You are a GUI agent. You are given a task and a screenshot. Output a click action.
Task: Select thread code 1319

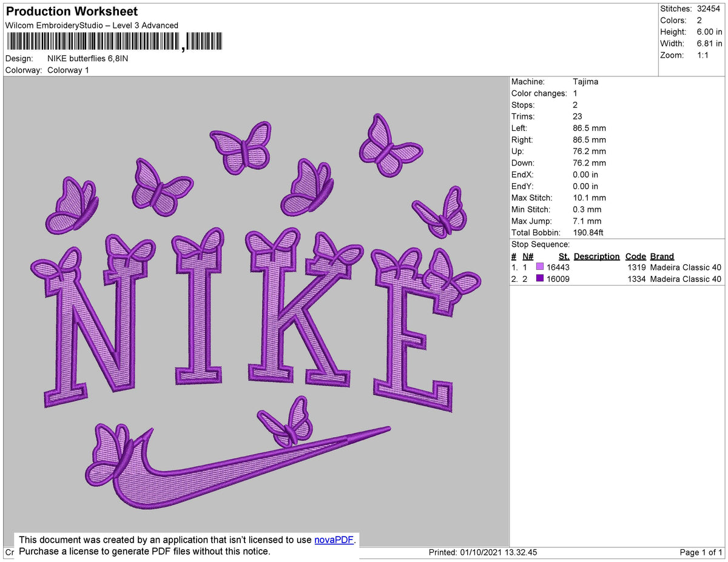[x=636, y=267]
